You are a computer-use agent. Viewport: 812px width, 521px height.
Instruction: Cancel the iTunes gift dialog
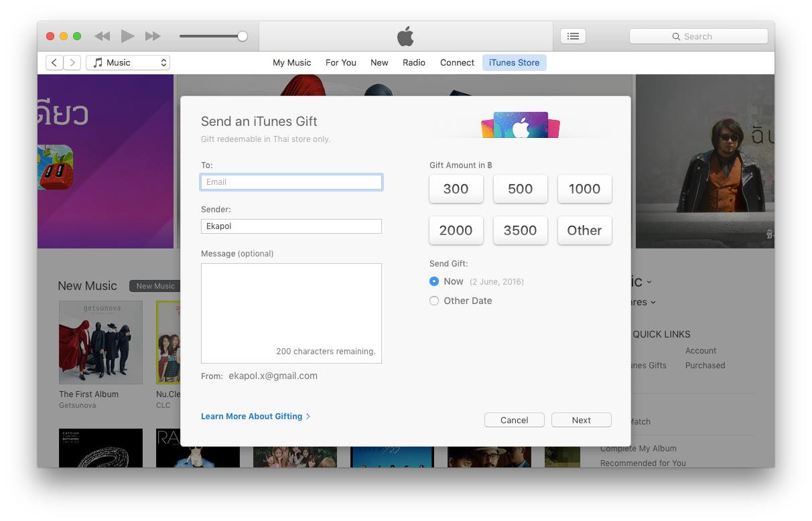[x=514, y=420]
